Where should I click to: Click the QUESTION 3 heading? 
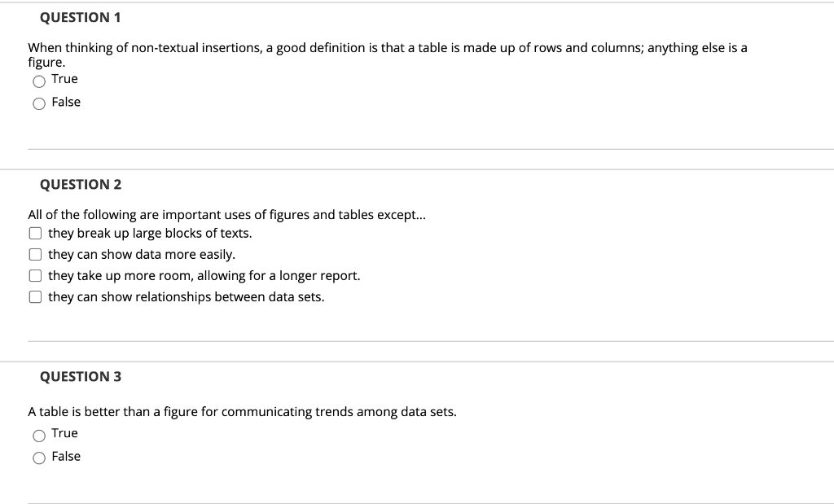pyautogui.click(x=81, y=376)
